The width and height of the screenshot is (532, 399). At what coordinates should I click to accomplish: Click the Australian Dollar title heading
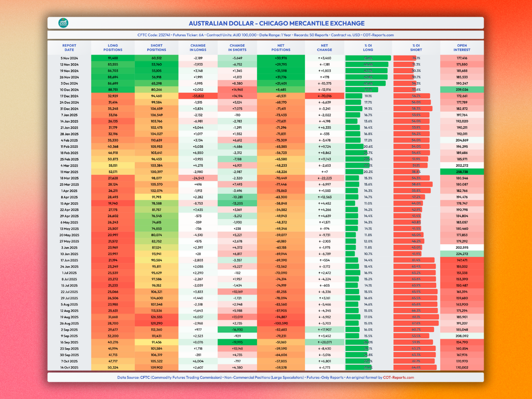276,23
